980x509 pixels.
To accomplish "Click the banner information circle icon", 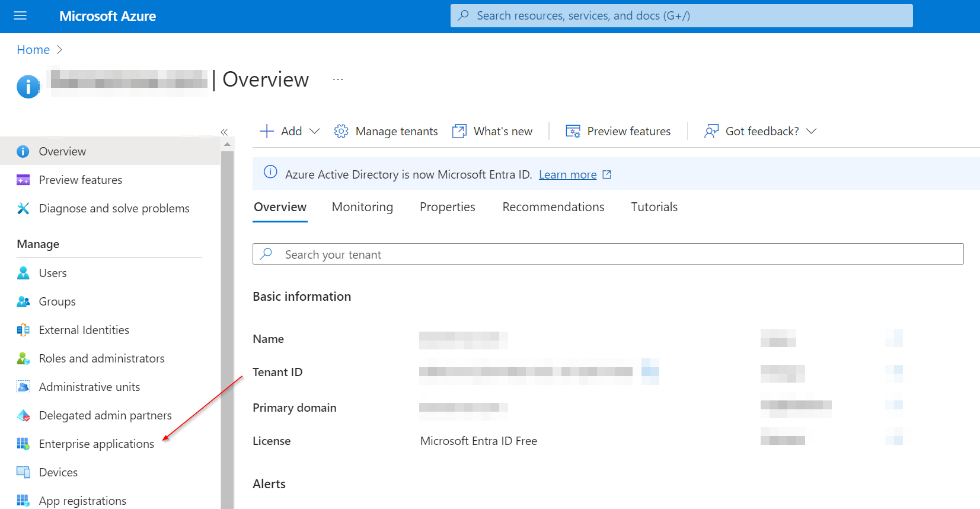I will (x=270, y=172).
